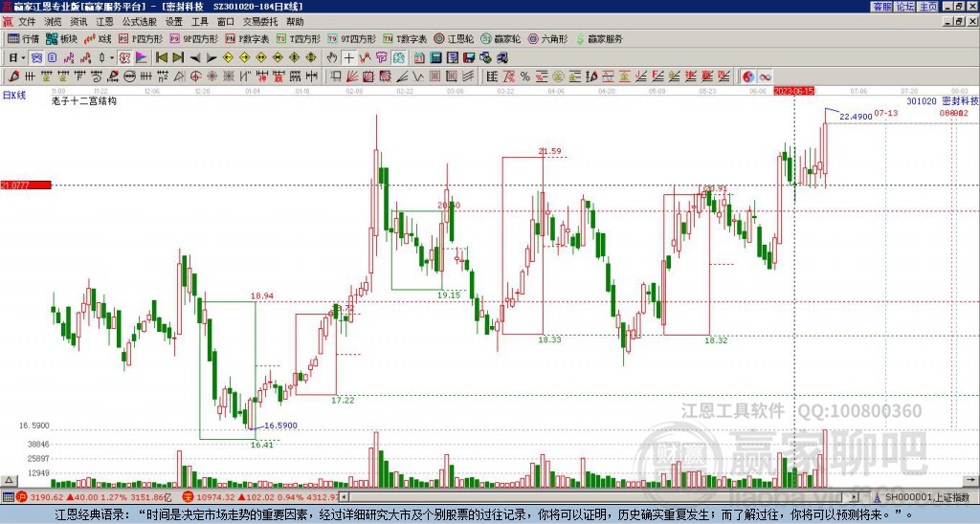This screenshot has height=524, width=980.
Task: Click the black right arrow icon
Action: 212,58
